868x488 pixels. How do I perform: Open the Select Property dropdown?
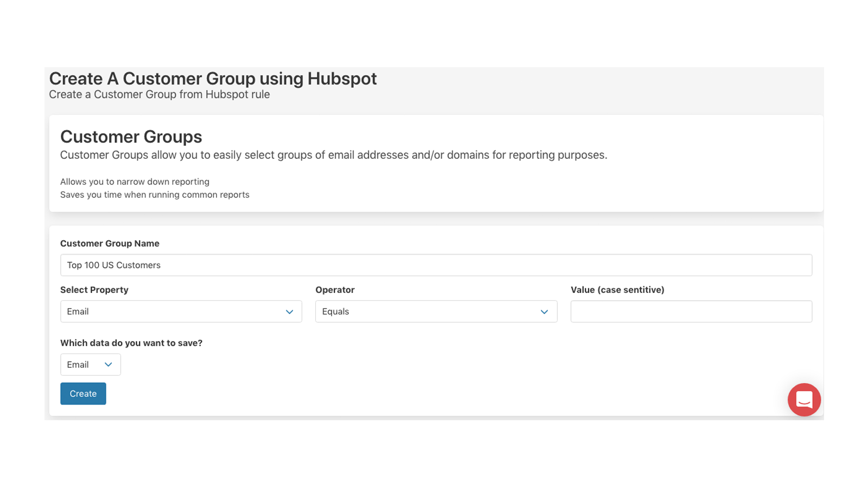pos(181,312)
